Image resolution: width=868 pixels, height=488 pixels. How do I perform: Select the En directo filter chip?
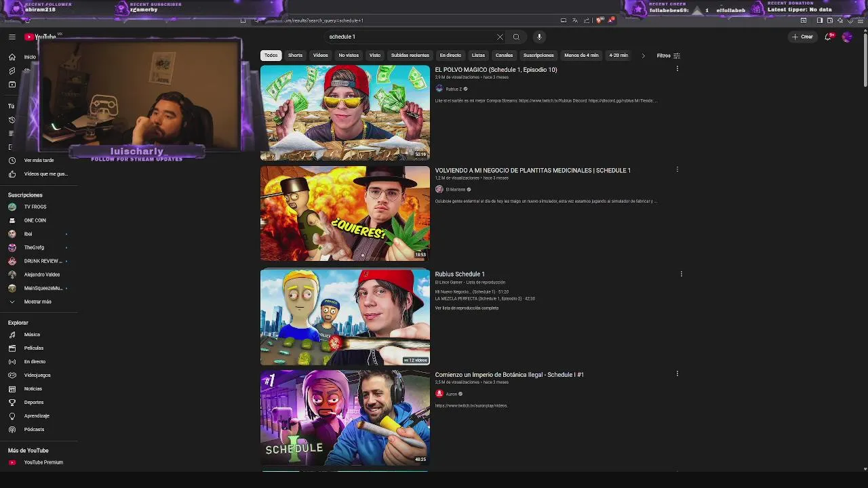coord(450,56)
